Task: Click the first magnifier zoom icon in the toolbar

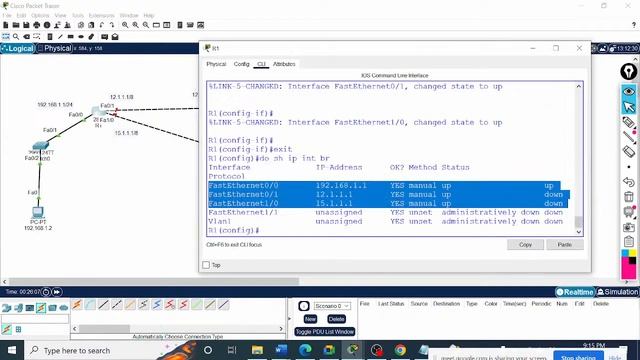Action: click(x=125, y=25)
